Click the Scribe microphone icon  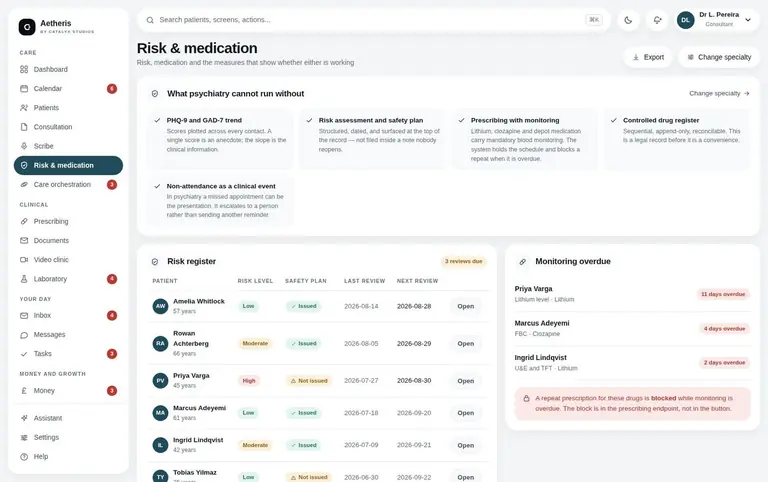coord(24,146)
